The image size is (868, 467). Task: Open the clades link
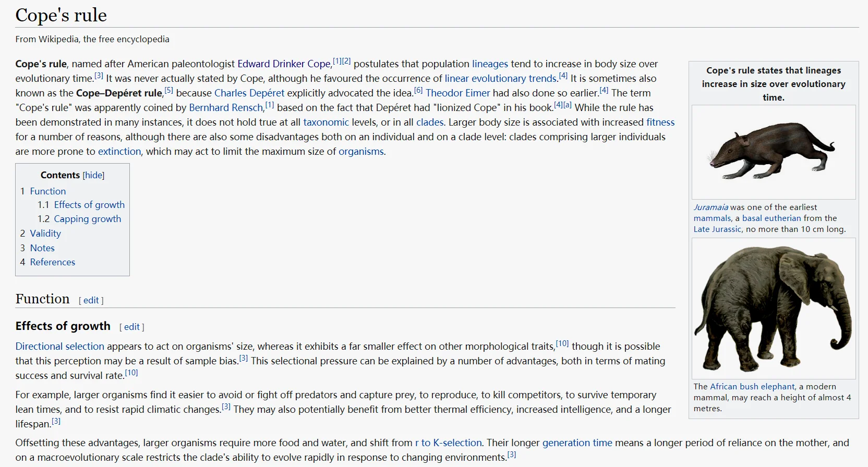(x=430, y=122)
